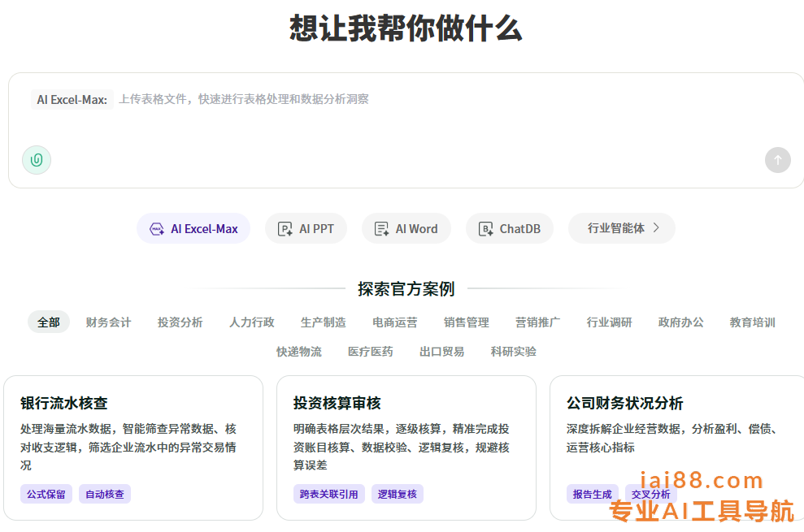Select the 电商运营 category tab
The image size is (804, 532).
click(x=395, y=322)
